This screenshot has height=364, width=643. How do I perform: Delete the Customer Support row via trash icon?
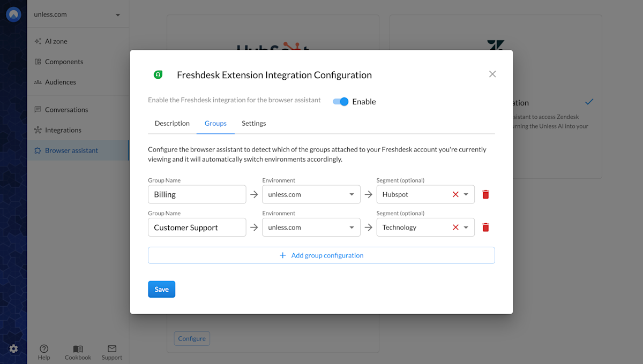point(485,227)
